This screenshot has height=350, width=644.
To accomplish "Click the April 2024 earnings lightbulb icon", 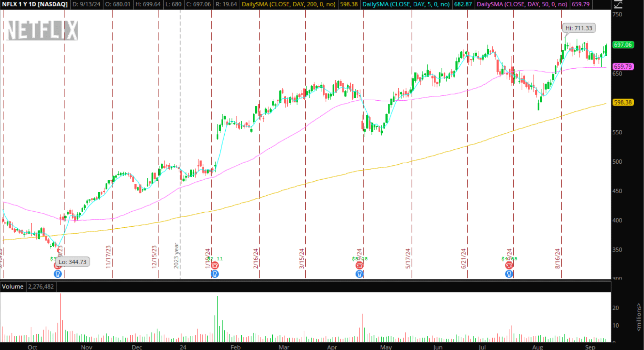I will [x=360, y=274].
